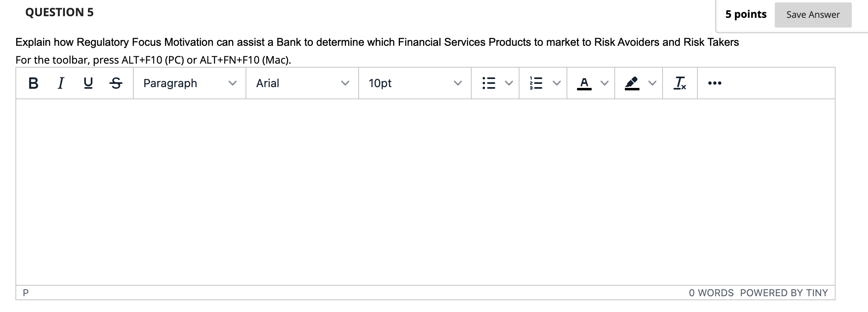Click the Save Answer button
The image size is (868, 312).
813,15
